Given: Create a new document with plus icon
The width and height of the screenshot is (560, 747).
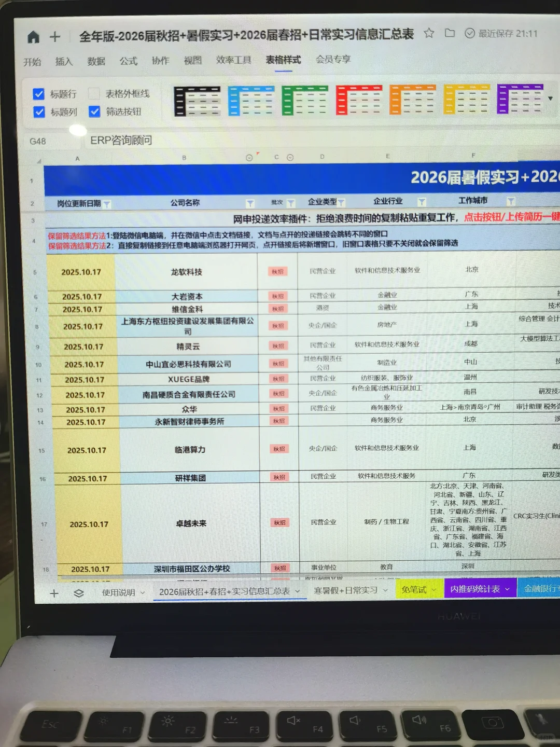Looking at the screenshot, I should point(55,37).
